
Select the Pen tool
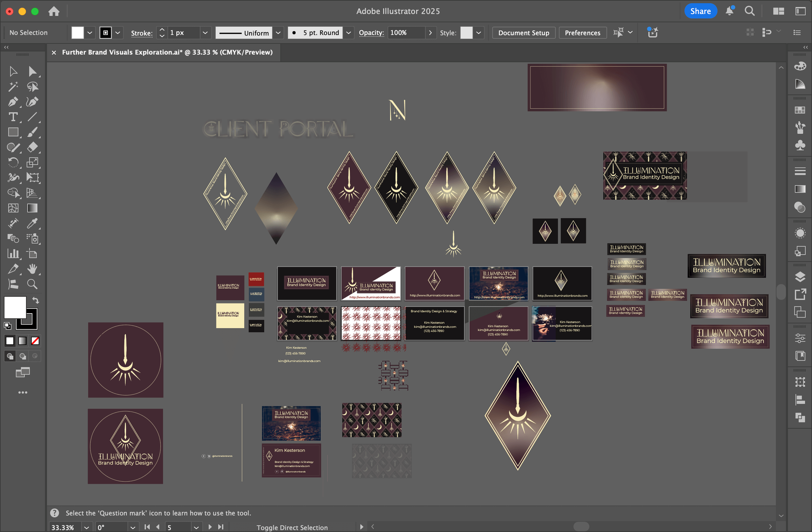coord(13,102)
